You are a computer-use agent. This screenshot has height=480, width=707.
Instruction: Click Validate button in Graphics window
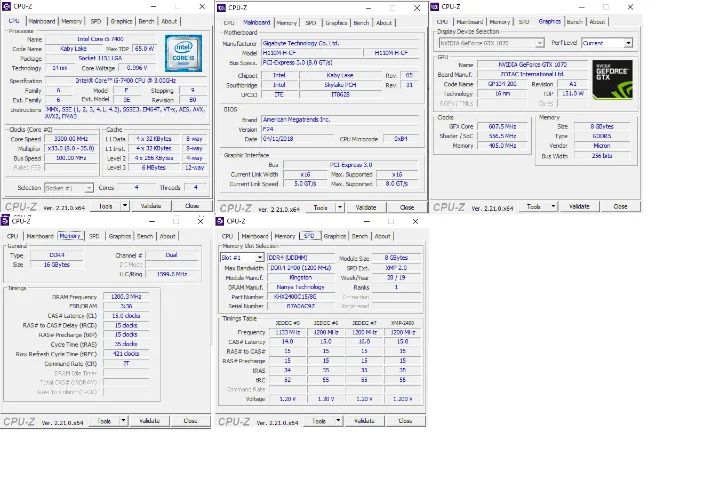pos(579,206)
